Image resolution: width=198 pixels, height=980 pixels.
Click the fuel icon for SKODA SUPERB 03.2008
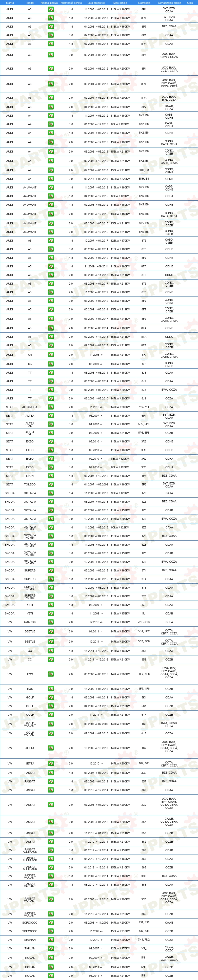point(51,570)
